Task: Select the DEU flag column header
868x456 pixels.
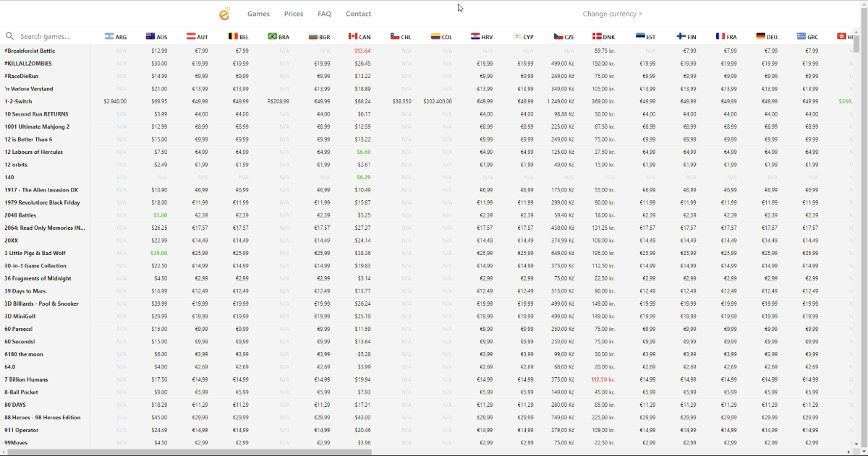Action: pyautogui.click(x=767, y=37)
